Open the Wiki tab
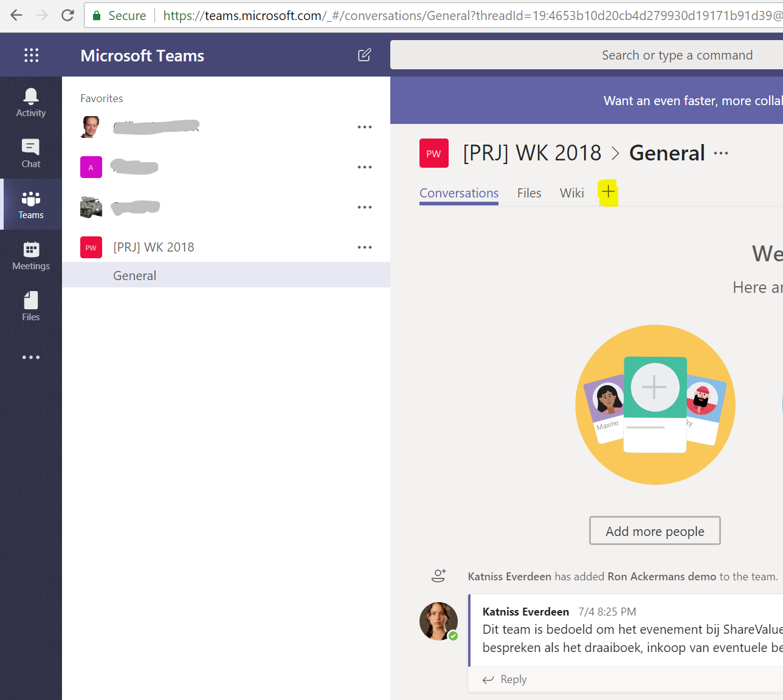This screenshot has width=783, height=700. click(x=572, y=193)
